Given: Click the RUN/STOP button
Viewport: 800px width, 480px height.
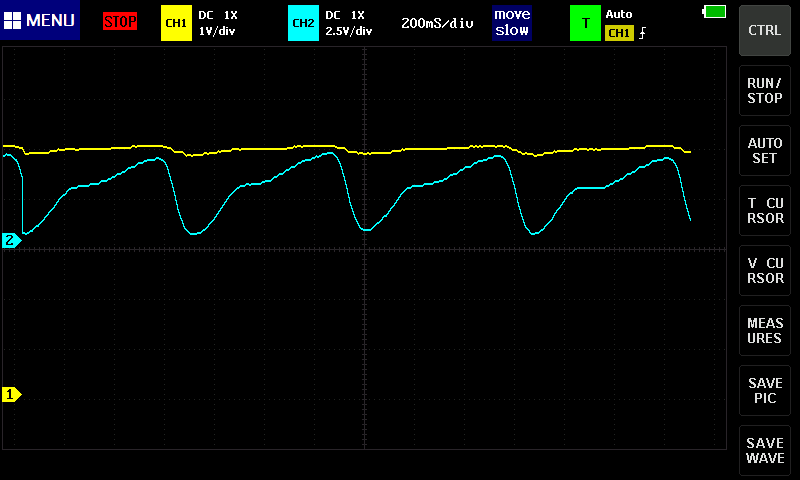Looking at the screenshot, I should [765, 90].
